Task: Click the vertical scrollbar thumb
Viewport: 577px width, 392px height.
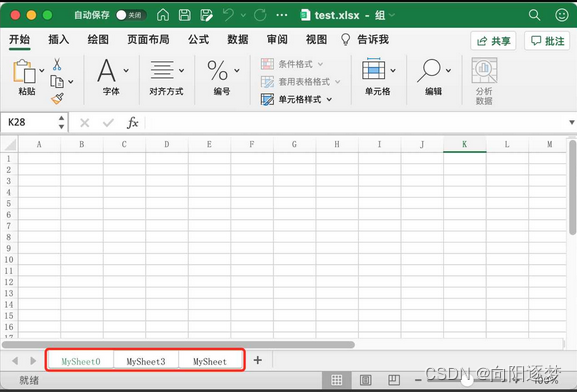Action: (x=572, y=187)
